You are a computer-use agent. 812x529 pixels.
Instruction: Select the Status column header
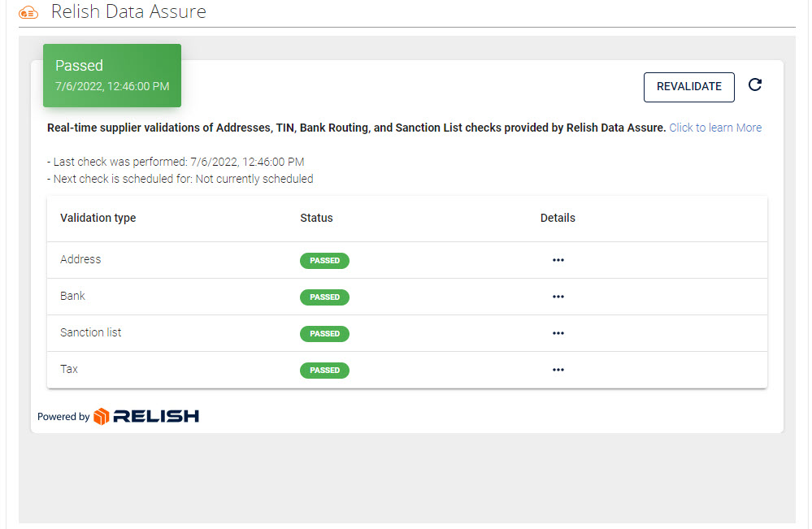[316, 218]
